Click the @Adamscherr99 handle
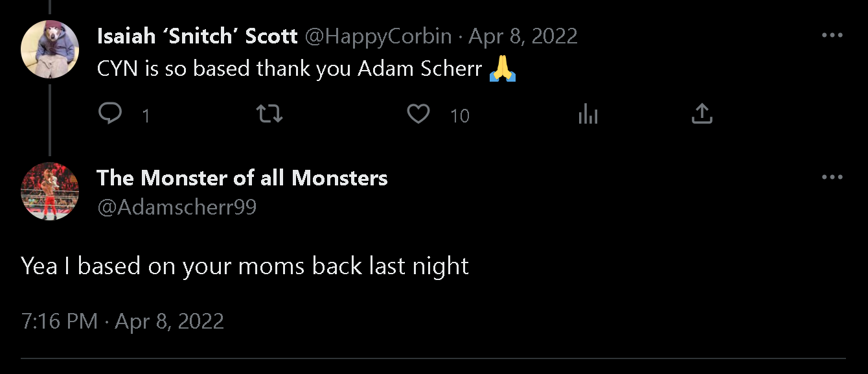 click(177, 207)
